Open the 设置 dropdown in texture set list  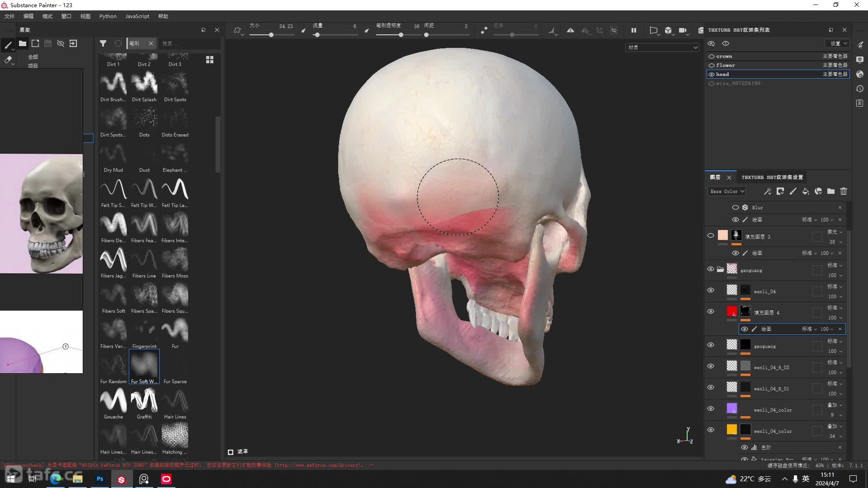click(x=838, y=43)
